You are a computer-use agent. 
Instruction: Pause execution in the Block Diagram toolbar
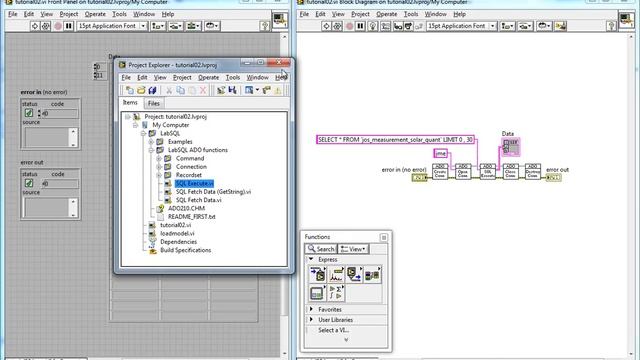[x=360, y=26]
